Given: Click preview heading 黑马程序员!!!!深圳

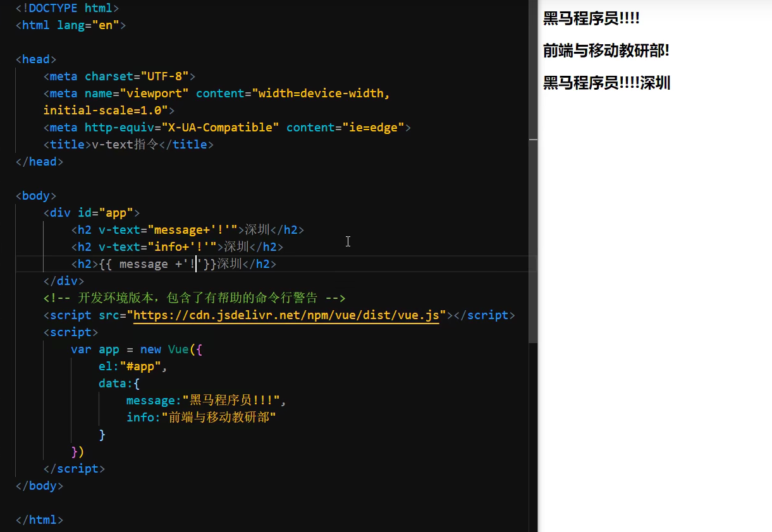Looking at the screenshot, I should [x=607, y=82].
